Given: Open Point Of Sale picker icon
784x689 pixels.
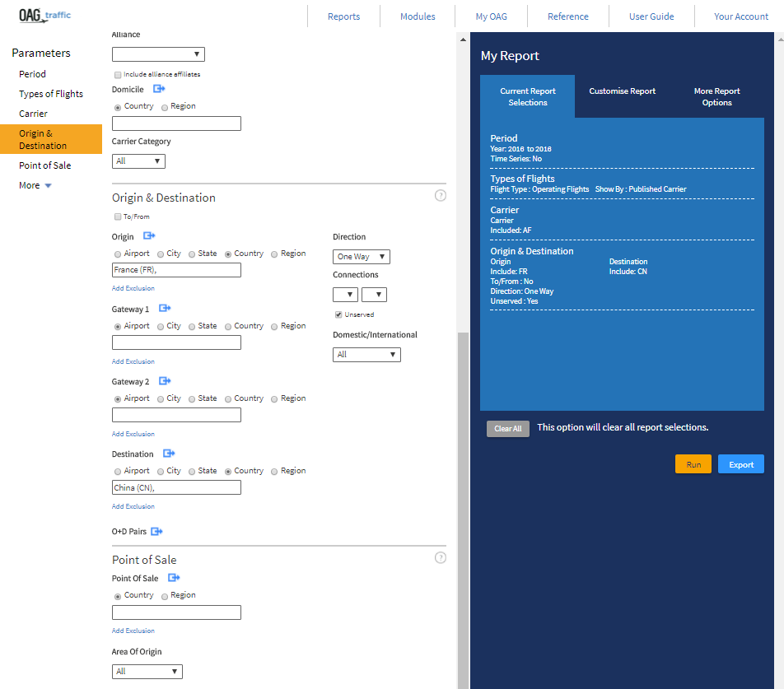Looking at the screenshot, I should (x=174, y=578).
